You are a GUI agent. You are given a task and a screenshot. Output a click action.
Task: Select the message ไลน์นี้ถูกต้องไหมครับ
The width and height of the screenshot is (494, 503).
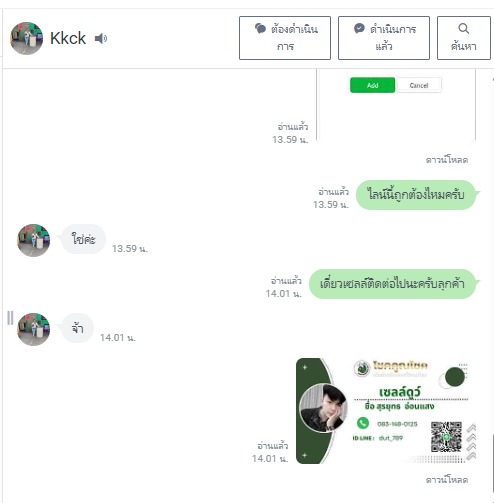click(416, 195)
